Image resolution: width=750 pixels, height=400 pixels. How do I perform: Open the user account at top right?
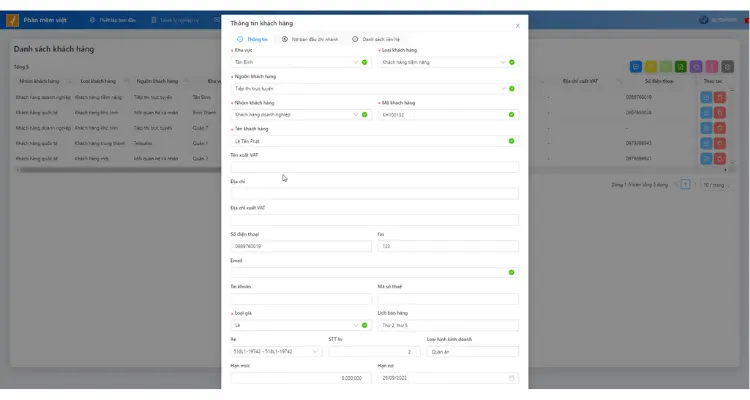click(717, 20)
